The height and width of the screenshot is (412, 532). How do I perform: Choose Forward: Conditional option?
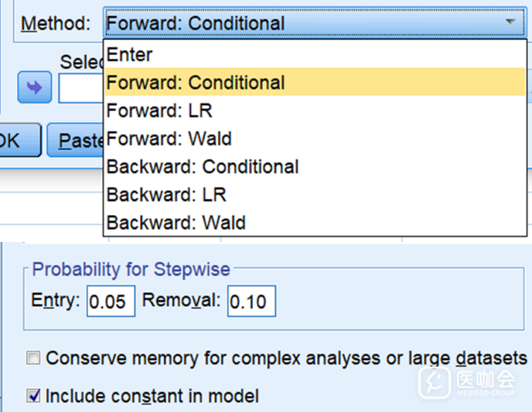tap(196, 83)
